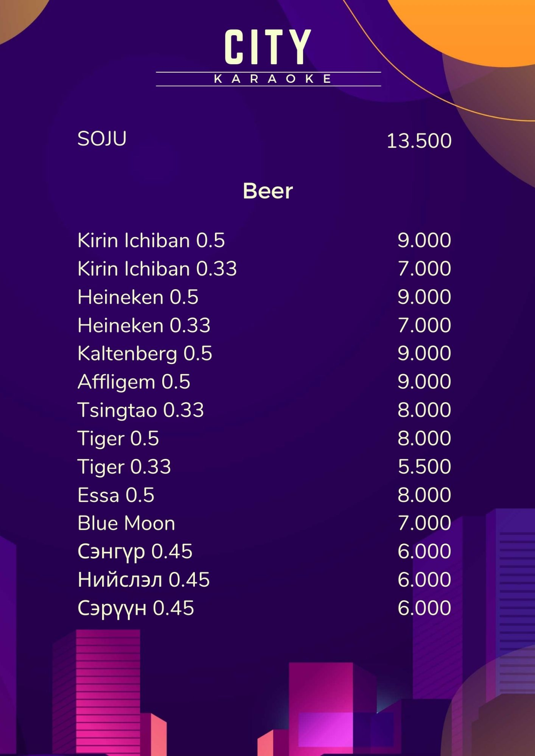Pick the Нийслэл 0.45 beer

[144, 580]
